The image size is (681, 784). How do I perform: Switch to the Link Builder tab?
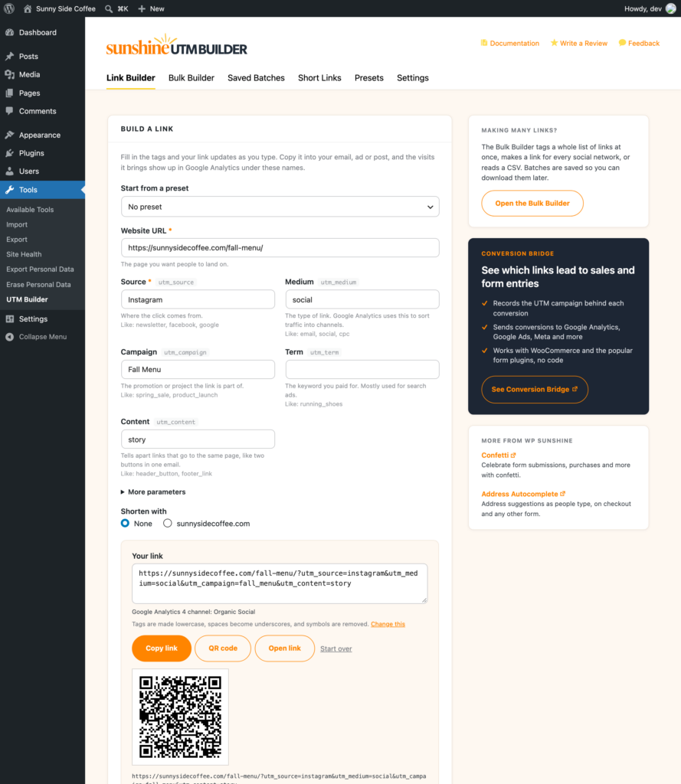130,78
